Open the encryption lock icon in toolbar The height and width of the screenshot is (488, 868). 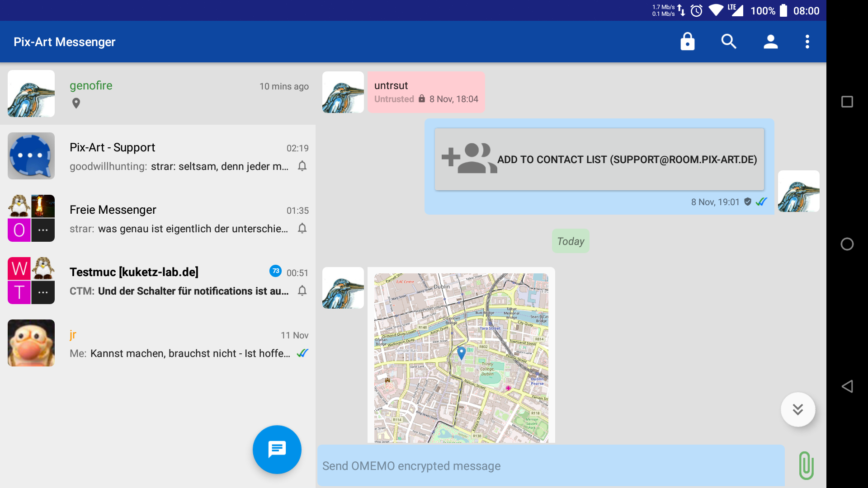(x=688, y=42)
